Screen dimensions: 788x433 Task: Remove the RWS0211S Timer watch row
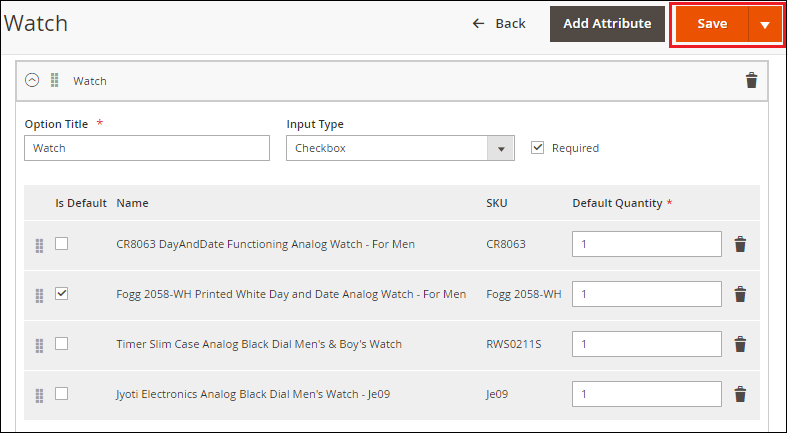[740, 344]
